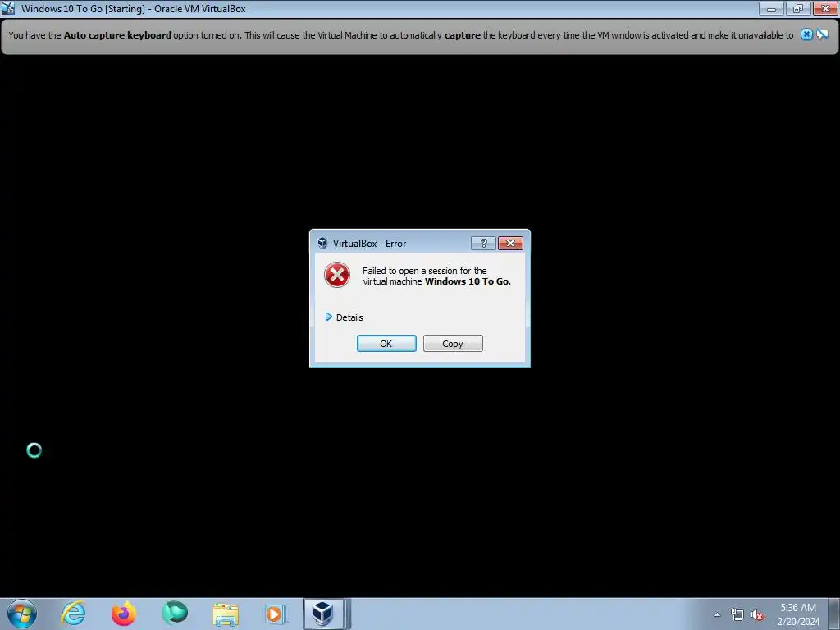Switch to VirtualBox taskbar button
The image size is (840, 630).
(323, 614)
